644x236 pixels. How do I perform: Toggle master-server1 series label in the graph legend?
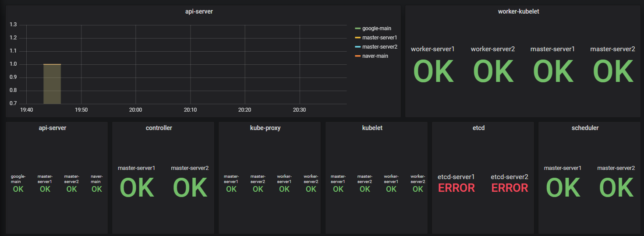(x=379, y=38)
